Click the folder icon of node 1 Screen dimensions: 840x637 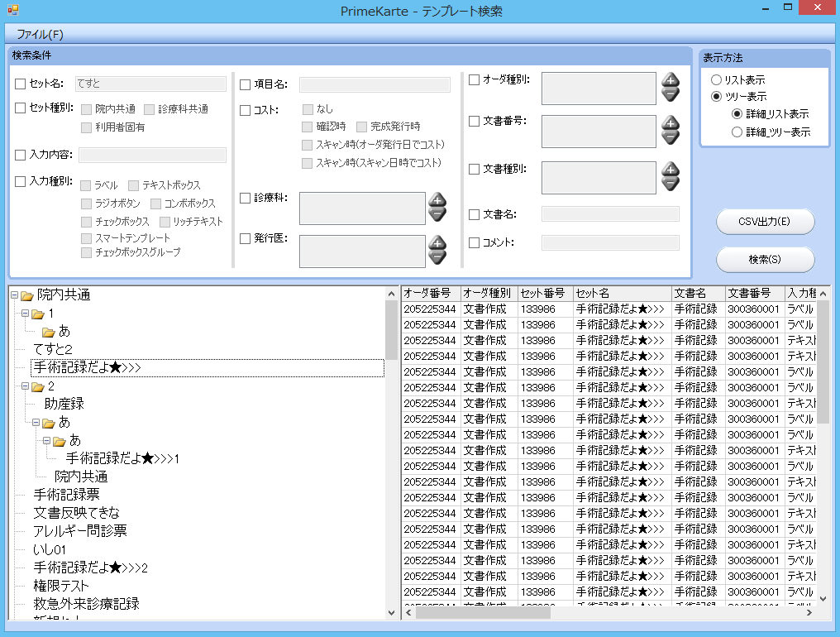[x=38, y=314]
